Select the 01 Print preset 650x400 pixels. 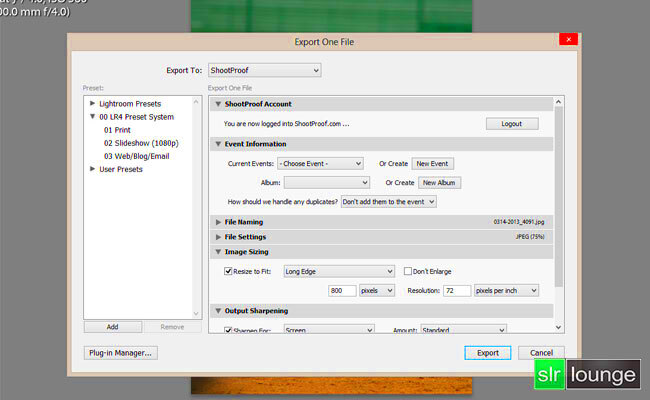click(x=117, y=130)
